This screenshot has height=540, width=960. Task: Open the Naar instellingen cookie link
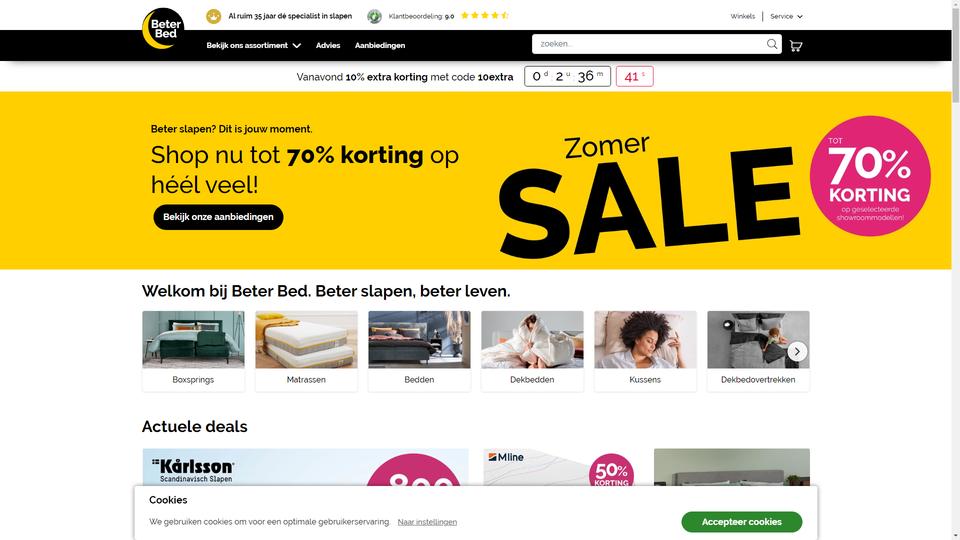(x=427, y=522)
